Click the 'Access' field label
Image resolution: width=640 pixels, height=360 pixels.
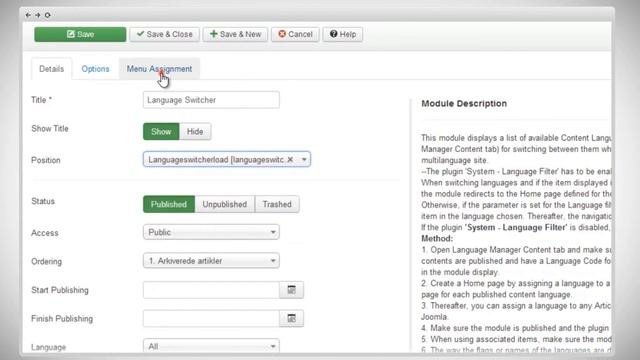[44, 233]
